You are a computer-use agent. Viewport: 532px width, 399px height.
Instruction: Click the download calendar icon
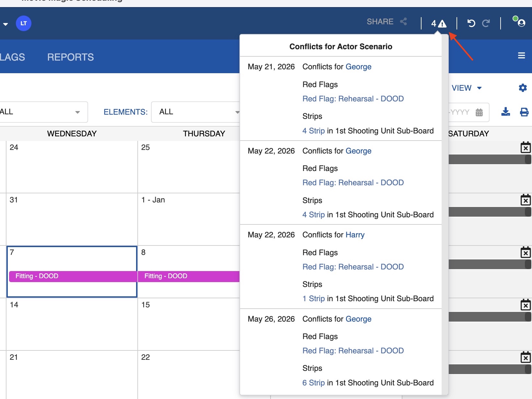505,112
